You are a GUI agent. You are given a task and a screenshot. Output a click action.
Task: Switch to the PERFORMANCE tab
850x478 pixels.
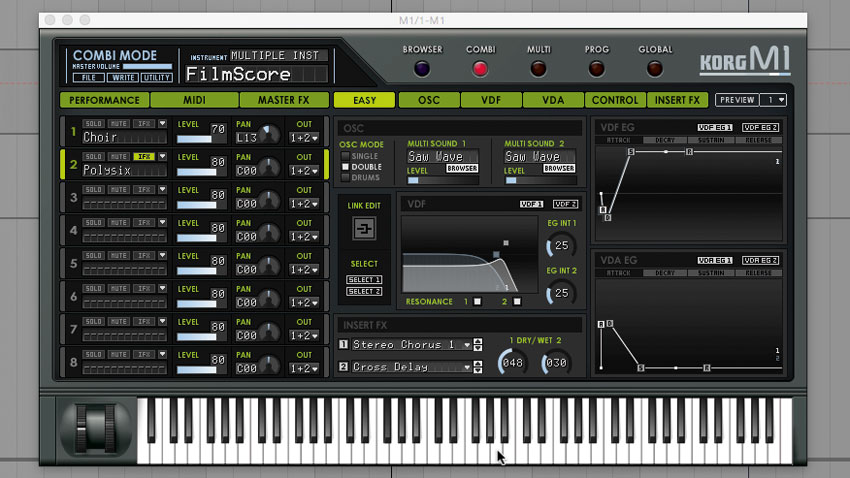[x=105, y=100]
